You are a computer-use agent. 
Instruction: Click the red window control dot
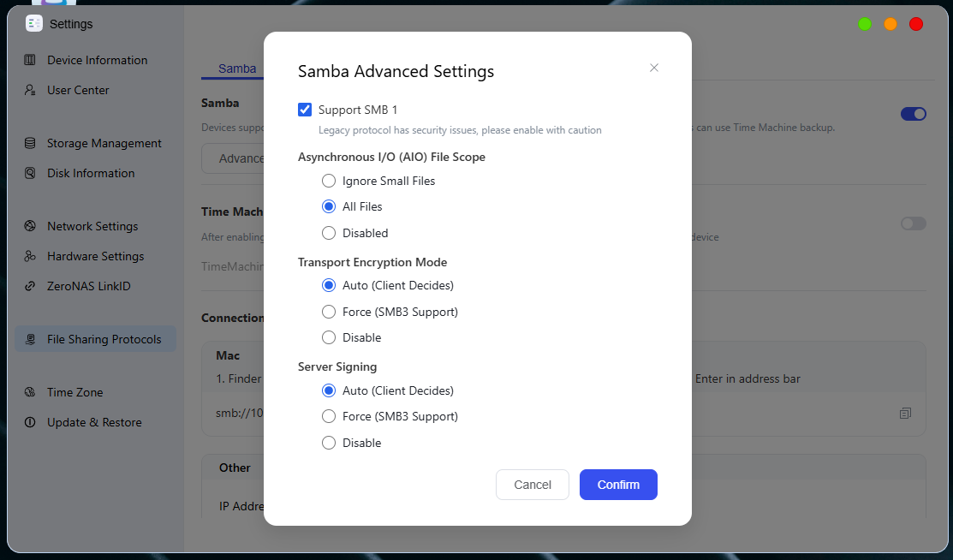tap(916, 24)
